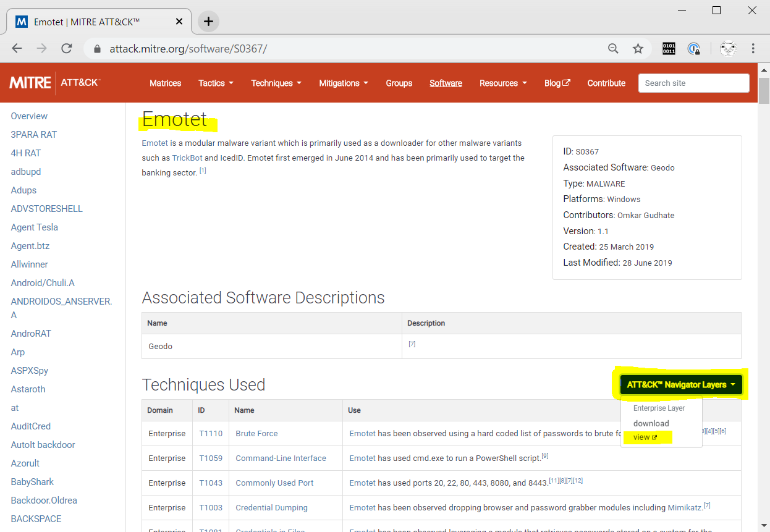
Task: Expand the Mitigations dropdown menu
Action: tap(344, 83)
